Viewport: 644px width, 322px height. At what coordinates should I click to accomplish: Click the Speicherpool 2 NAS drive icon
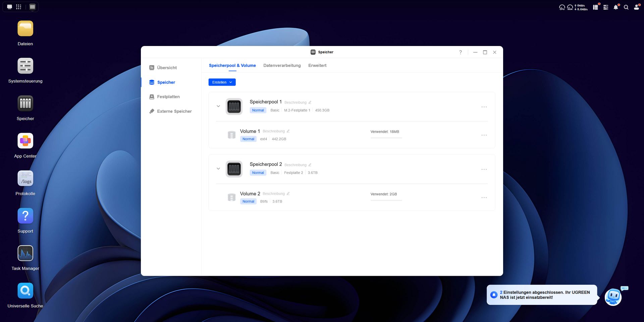tap(234, 169)
